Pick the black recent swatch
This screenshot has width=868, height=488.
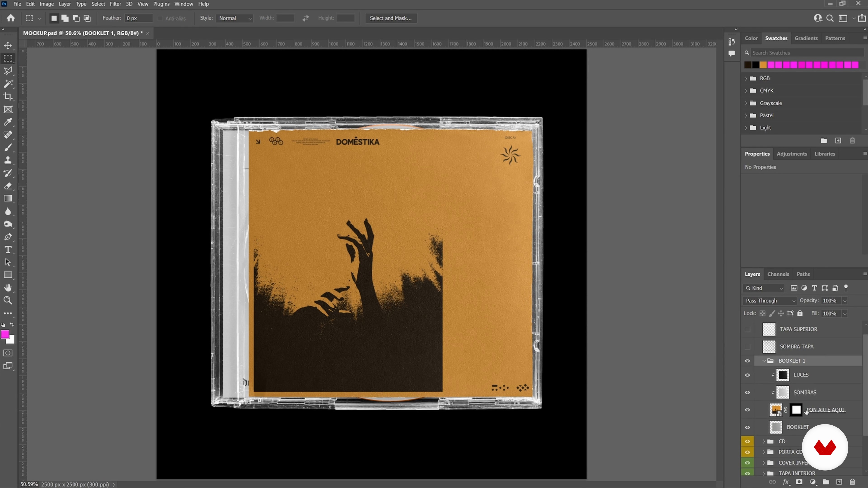(x=756, y=65)
